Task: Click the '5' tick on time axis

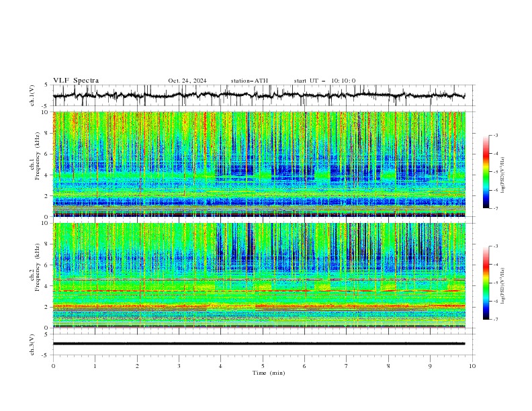Action: [x=263, y=366]
